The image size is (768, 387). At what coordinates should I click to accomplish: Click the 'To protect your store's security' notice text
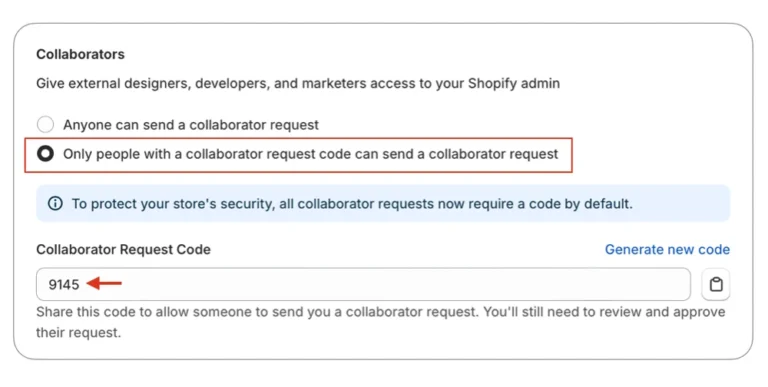coord(352,203)
